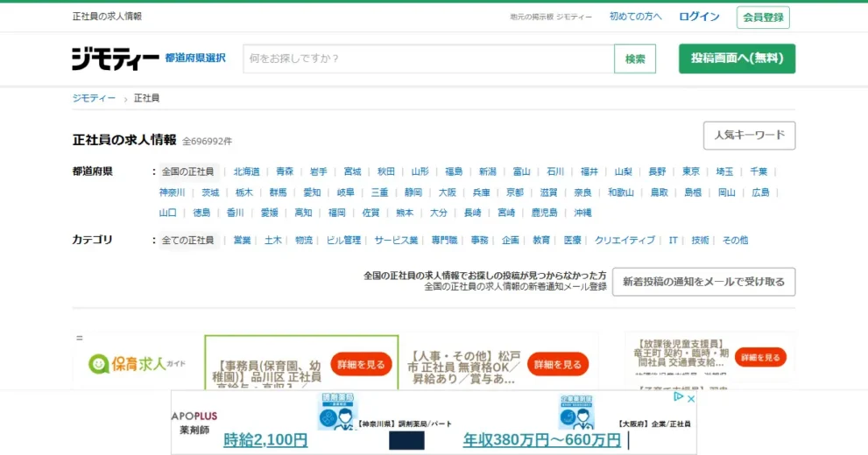Select 宮城 prefecture
This screenshot has width=868, height=455.
click(x=352, y=172)
